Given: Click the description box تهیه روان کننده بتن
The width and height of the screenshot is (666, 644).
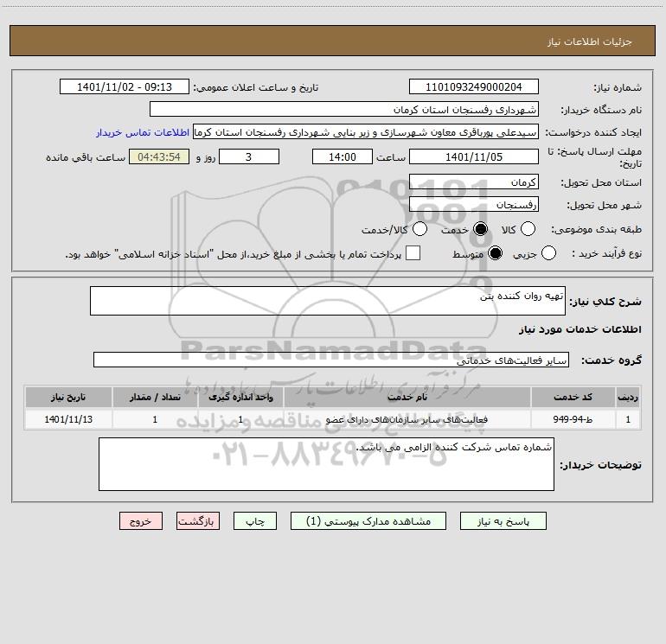Looking at the screenshot, I should (328, 301).
